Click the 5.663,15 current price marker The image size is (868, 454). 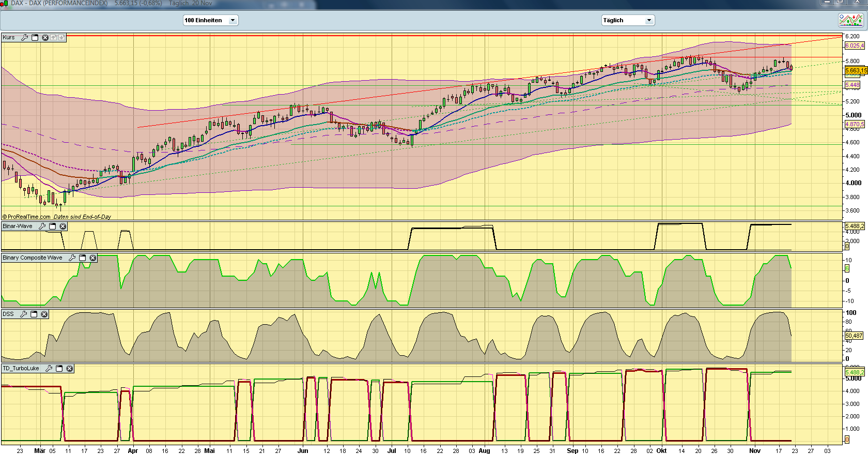pos(856,70)
